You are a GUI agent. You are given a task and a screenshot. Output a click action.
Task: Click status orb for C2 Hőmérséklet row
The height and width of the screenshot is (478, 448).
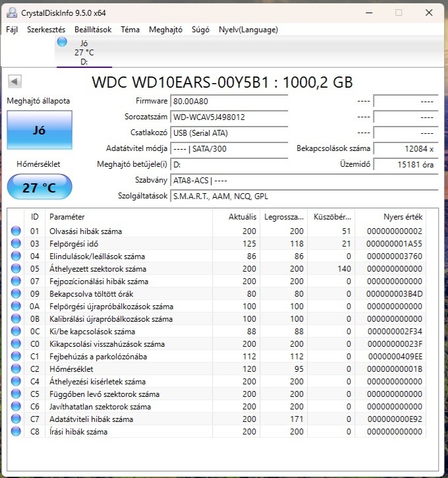click(16, 369)
